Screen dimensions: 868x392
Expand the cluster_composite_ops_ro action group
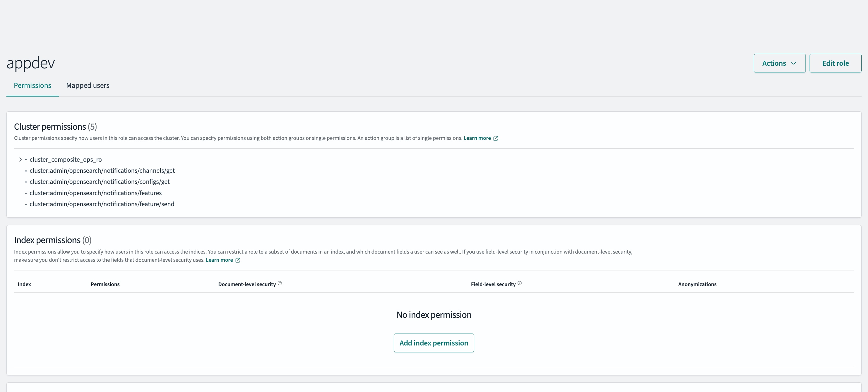21,159
